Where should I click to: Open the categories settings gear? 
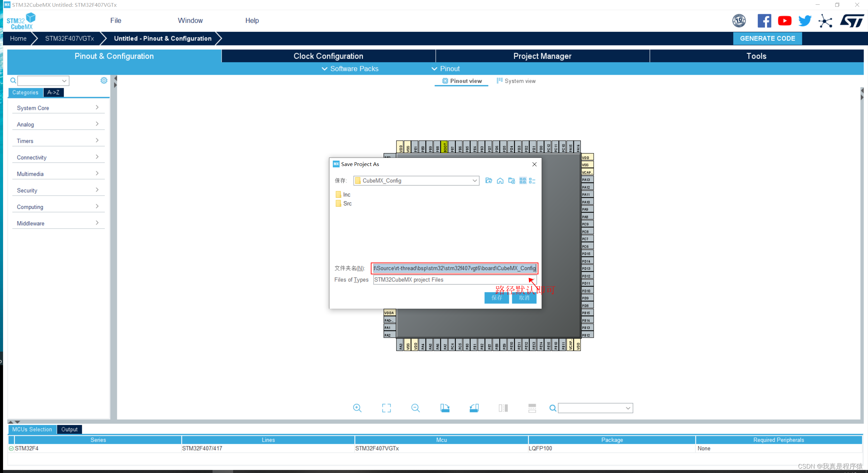(x=104, y=80)
